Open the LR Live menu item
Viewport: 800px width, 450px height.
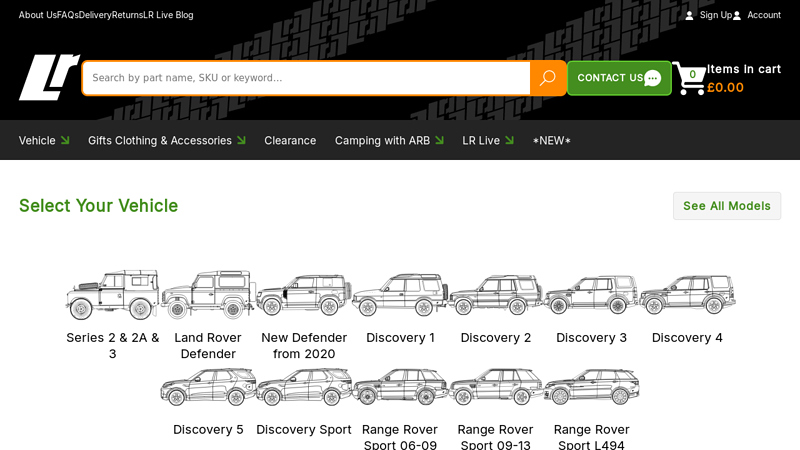[x=481, y=141]
